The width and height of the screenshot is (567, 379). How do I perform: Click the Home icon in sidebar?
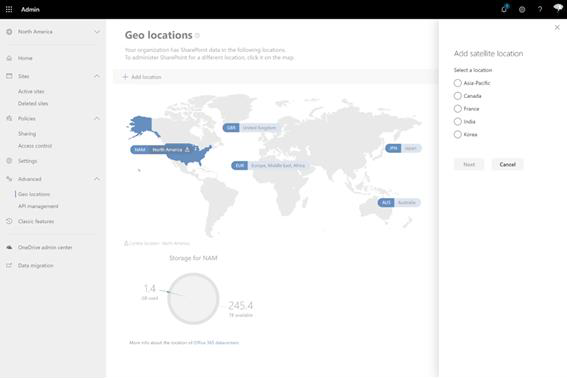(9, 58)
